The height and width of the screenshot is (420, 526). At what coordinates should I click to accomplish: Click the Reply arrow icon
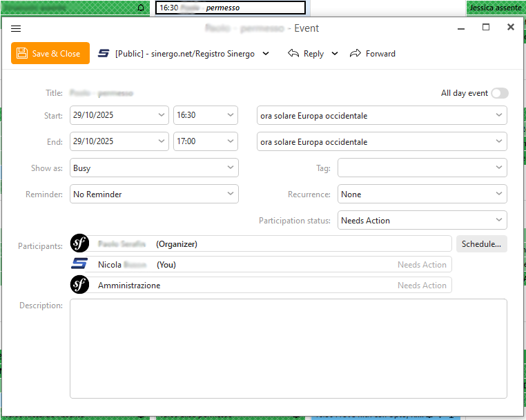[293, 54]
